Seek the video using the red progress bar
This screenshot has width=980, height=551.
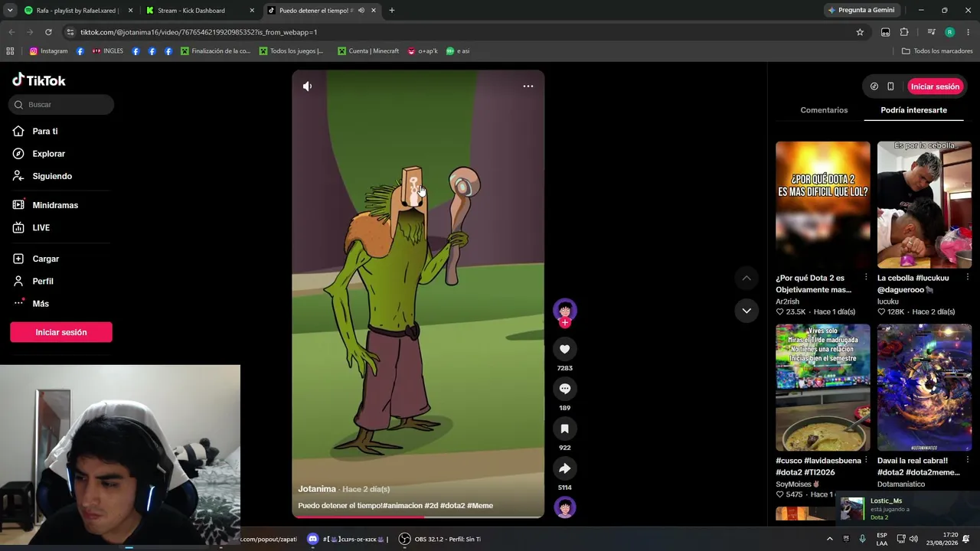point(418,517)
